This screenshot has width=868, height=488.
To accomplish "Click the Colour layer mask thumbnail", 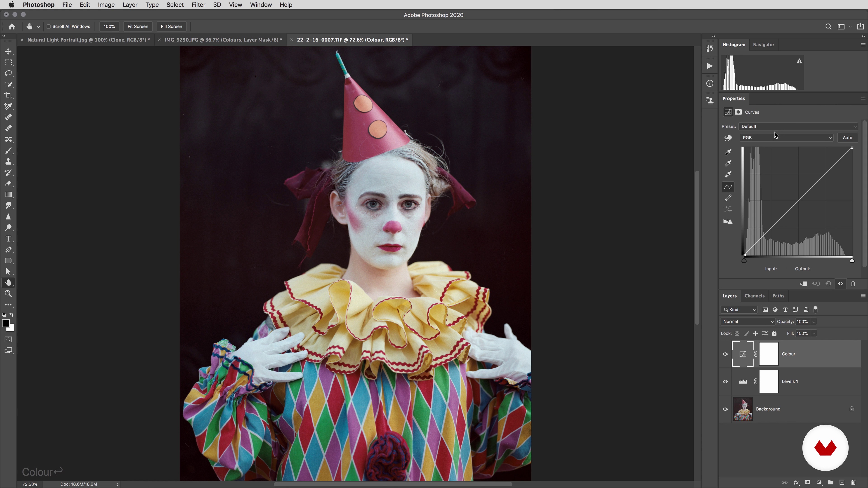I will coord(768,354).
